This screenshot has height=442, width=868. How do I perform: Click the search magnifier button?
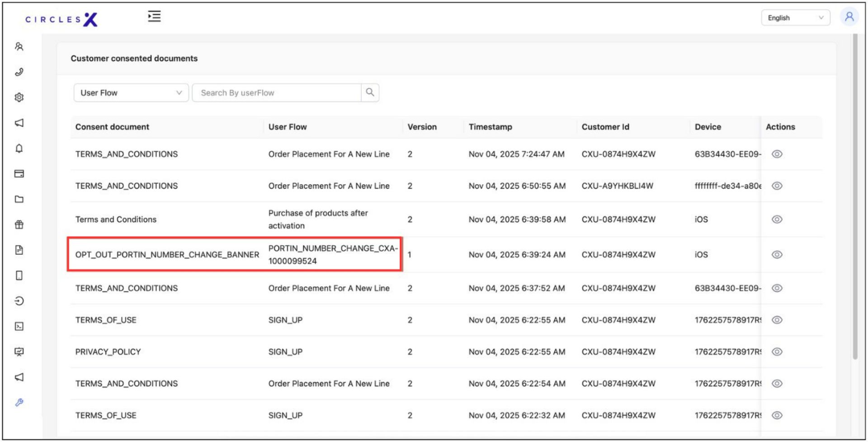click(x=370, y=93)
